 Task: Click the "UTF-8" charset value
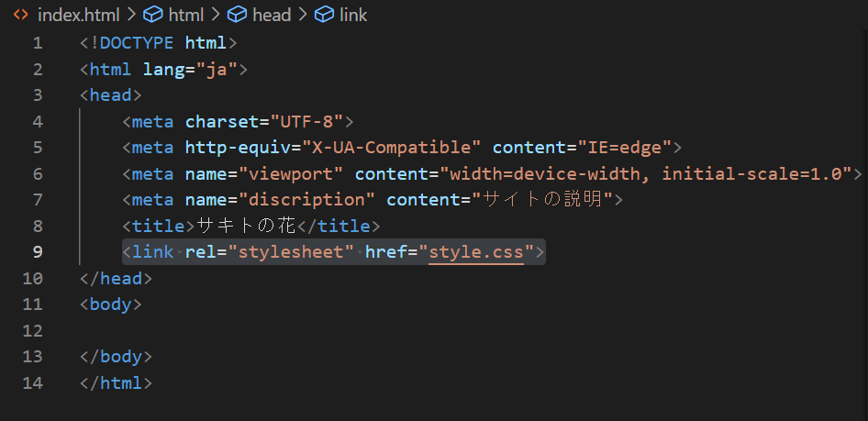point(306,121)
